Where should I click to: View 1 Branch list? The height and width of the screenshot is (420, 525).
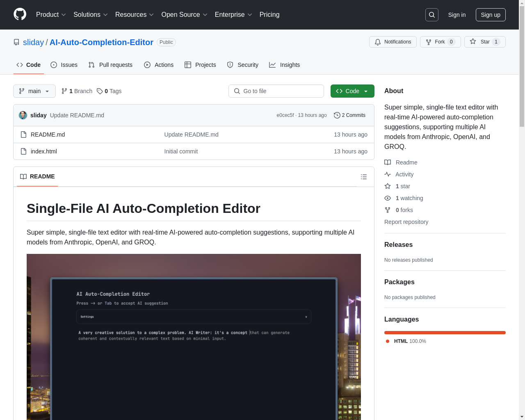77,91
